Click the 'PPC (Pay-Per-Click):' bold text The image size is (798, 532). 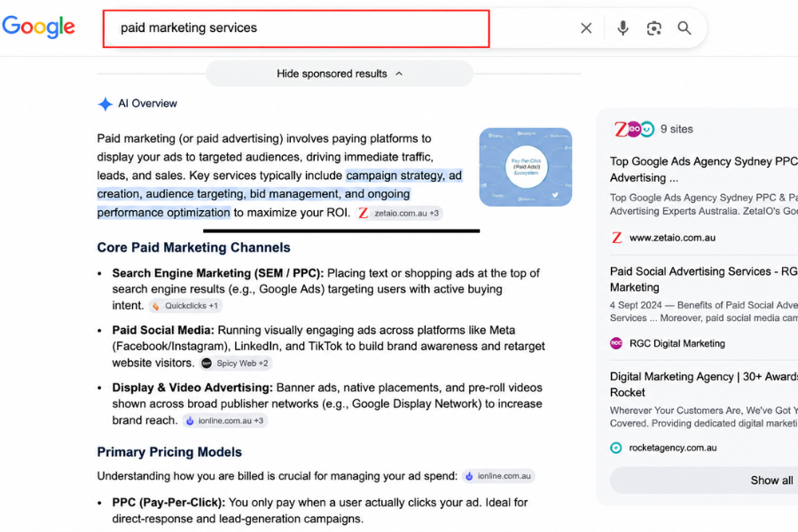click(x=168, y=503)
